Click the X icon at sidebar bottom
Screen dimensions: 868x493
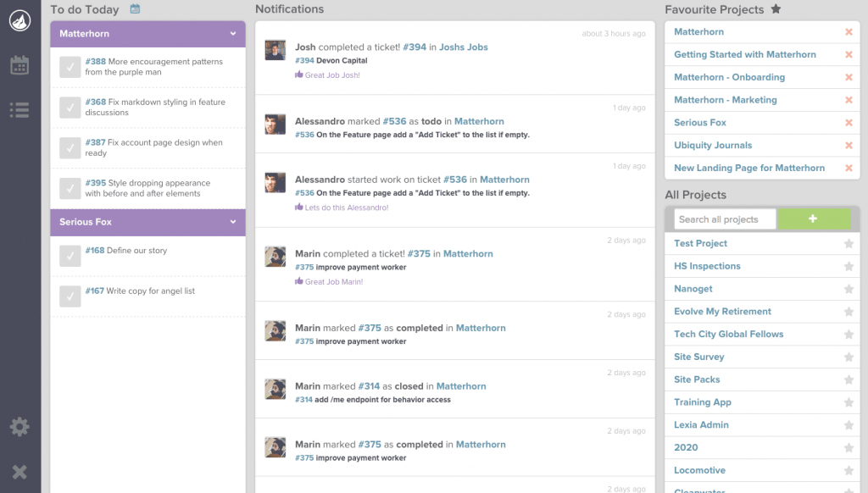click(19, 472)
